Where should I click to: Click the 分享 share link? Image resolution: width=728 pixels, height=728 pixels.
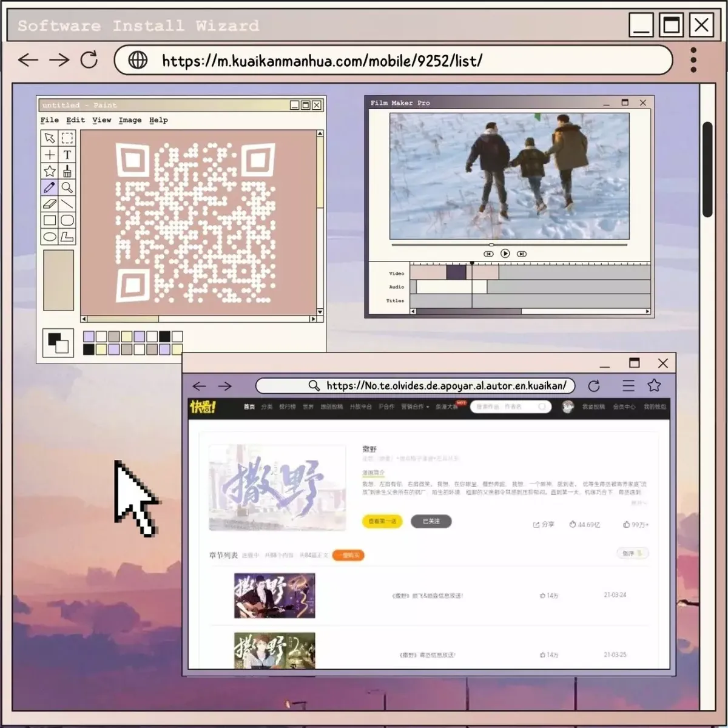544,524
